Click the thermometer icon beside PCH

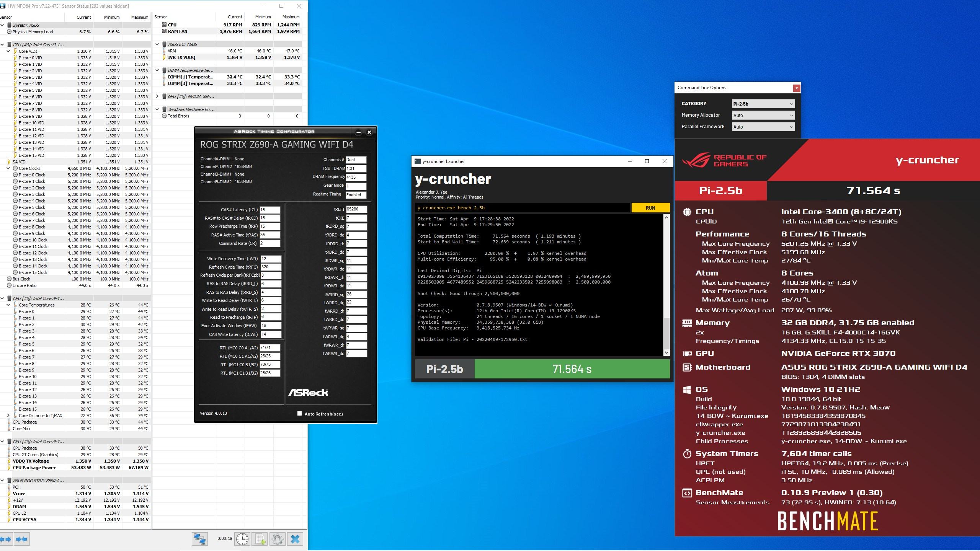tap(9, 487)
